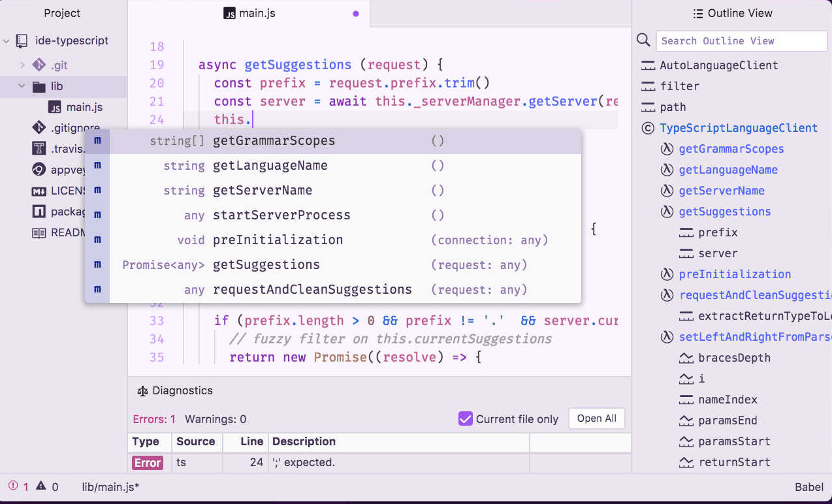Screen dimensions: 832x504
Task: Click the .travis file icon
Action: pyautogui.click(x=39, y=148)
